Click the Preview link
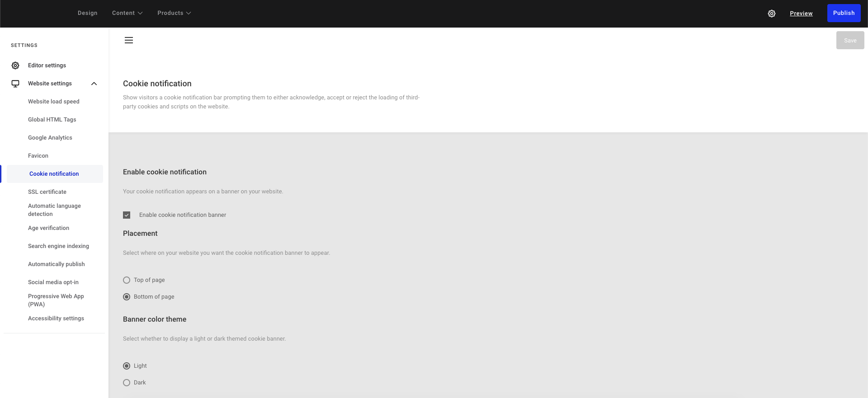 [x=801, y=14]
